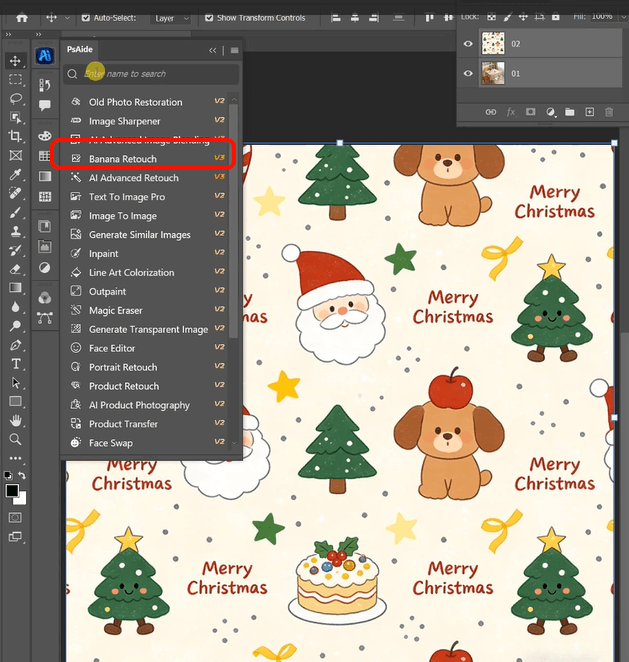
Task: Collapse the PsAide panel with double arrows
Action: pyautogui.click(x=212, y=51)
